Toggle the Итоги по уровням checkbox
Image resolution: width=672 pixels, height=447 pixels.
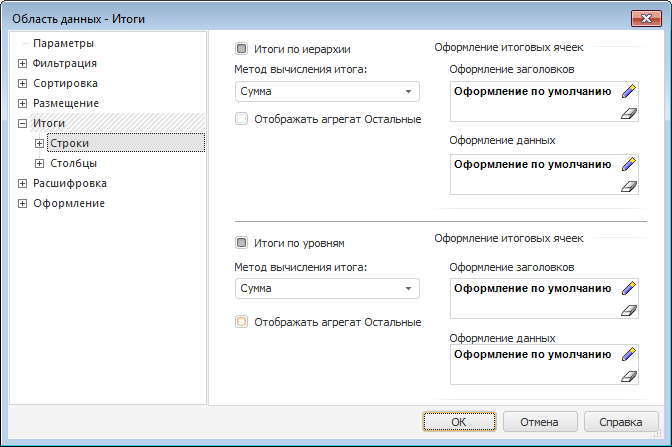(x=241, y=242)
